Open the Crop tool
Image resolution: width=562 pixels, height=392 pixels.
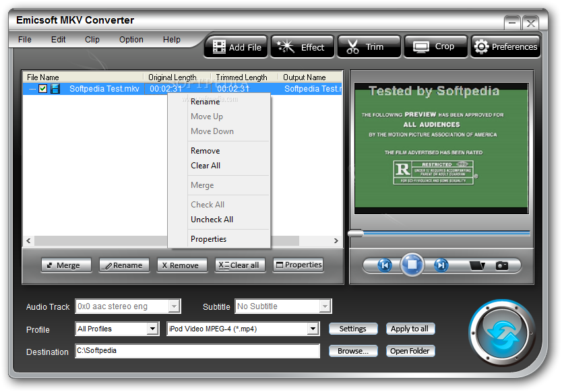[435, 46]
